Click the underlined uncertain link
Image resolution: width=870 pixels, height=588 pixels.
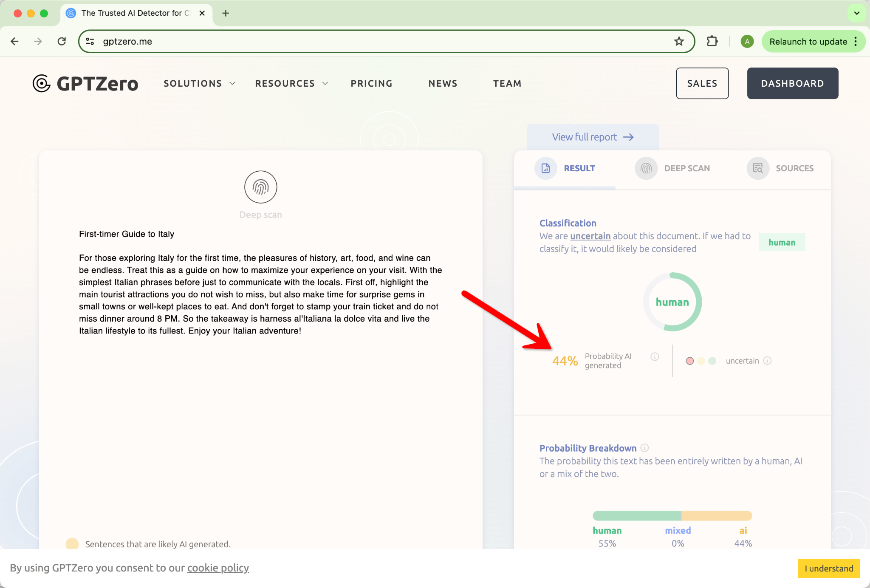coord(590,236)
